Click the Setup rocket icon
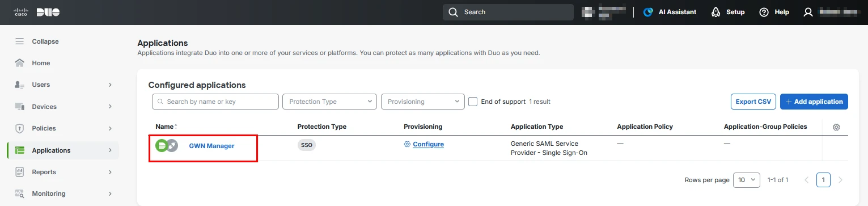This screenshot has height=206, width=868. pyautogui.click(x=715, y=12)
